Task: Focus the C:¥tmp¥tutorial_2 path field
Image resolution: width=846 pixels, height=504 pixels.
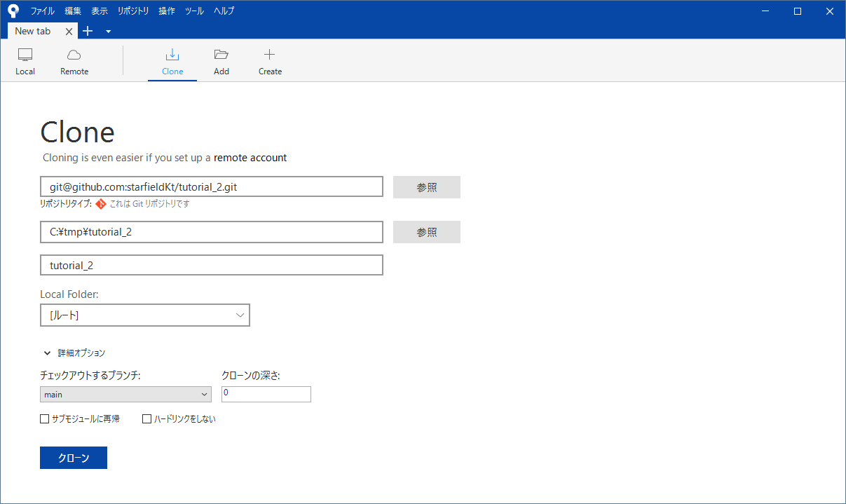Action: click(x=212, y=232)
